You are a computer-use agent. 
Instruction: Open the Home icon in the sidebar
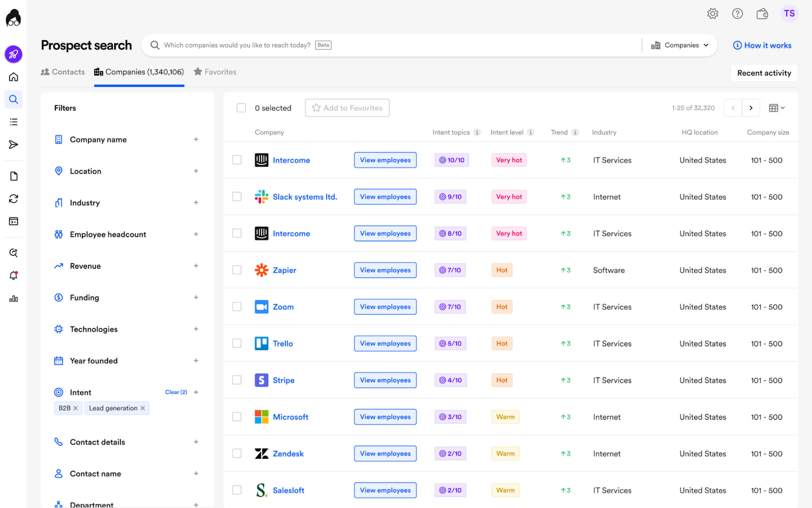tap(13, 77)
